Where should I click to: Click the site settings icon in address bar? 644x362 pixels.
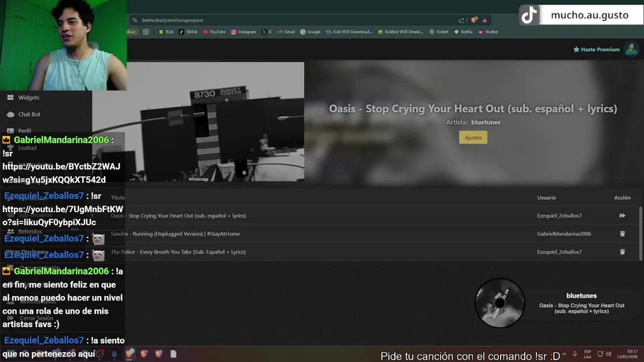[134, 20]
